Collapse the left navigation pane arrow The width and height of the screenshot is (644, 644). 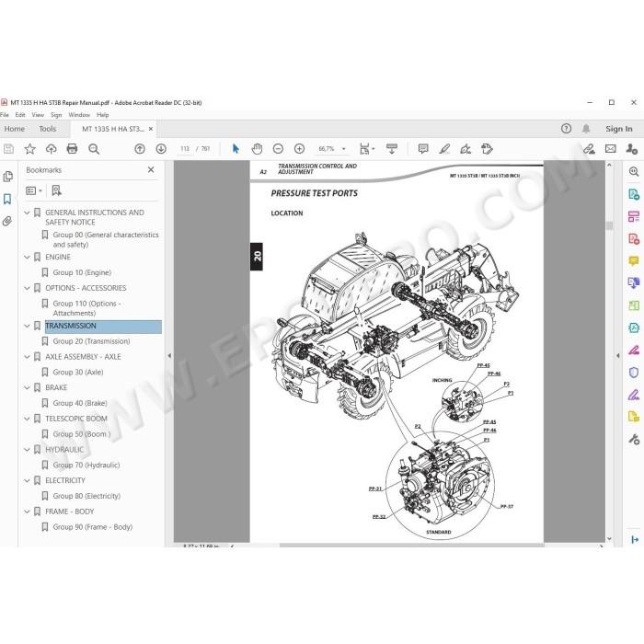click(x=169, y=356)
